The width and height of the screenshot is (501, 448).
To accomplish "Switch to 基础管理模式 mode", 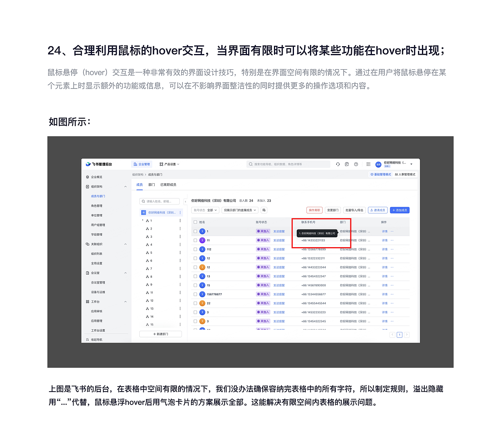I will [x=381, y=175].
